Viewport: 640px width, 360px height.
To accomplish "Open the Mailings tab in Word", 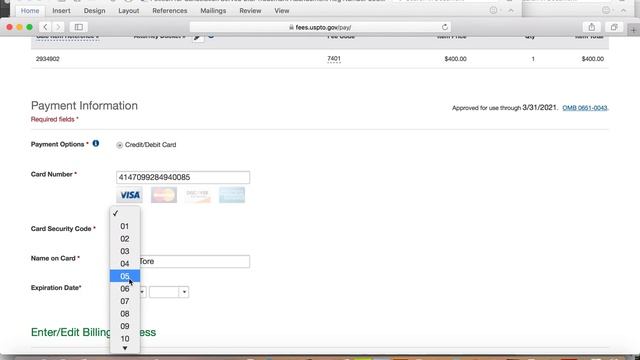I will pyautogui.click(x=213, y=11).
